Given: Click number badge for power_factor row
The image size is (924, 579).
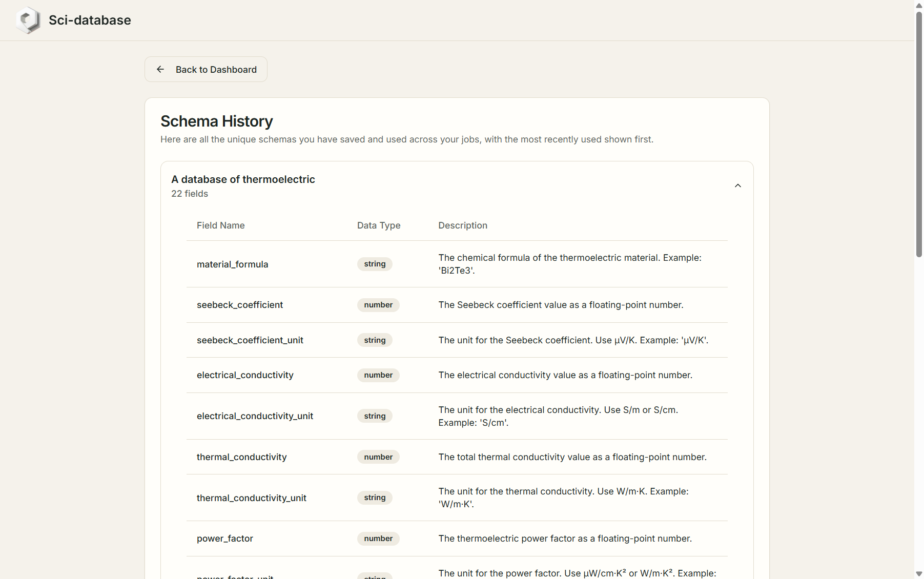Looking at the screenshot, I should point(378,539).
